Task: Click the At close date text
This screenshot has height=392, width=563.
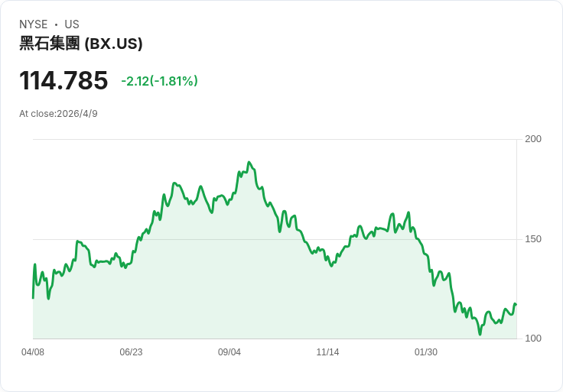Action: click(x=58, y=114)
